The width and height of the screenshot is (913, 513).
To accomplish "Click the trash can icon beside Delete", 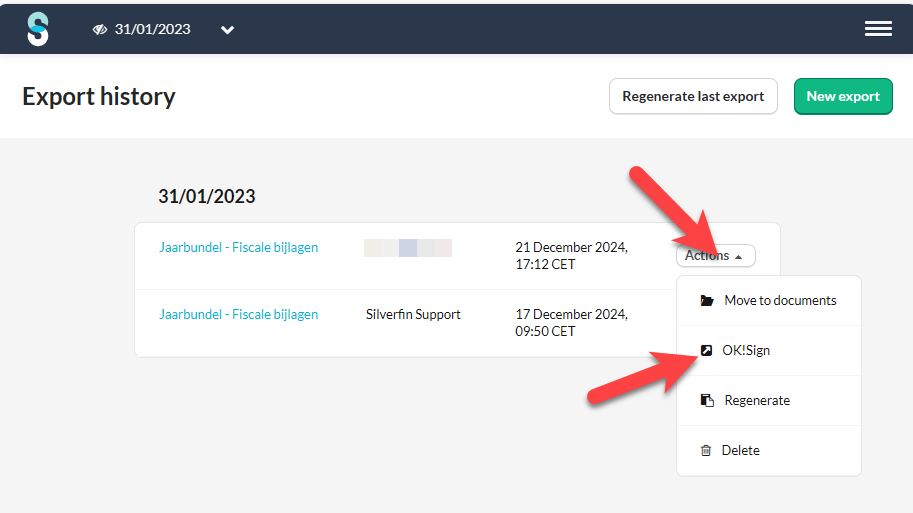I will [x=706, y=451].
